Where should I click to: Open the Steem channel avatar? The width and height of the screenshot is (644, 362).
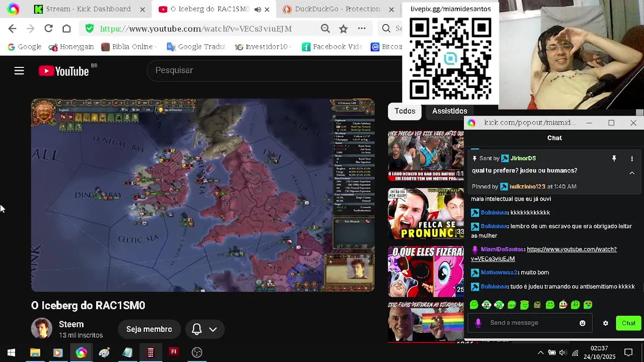[x=42, y=329]
